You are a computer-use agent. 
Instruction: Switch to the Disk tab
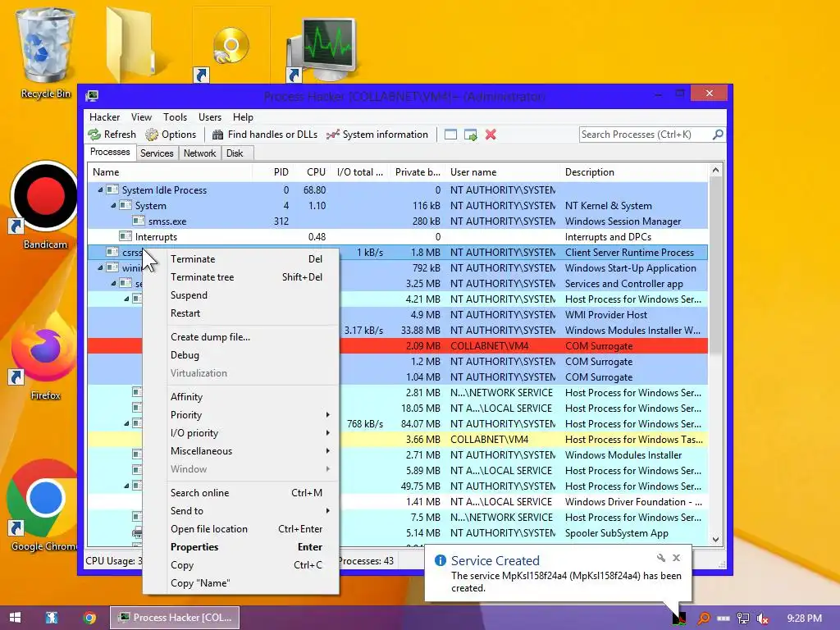235,153
